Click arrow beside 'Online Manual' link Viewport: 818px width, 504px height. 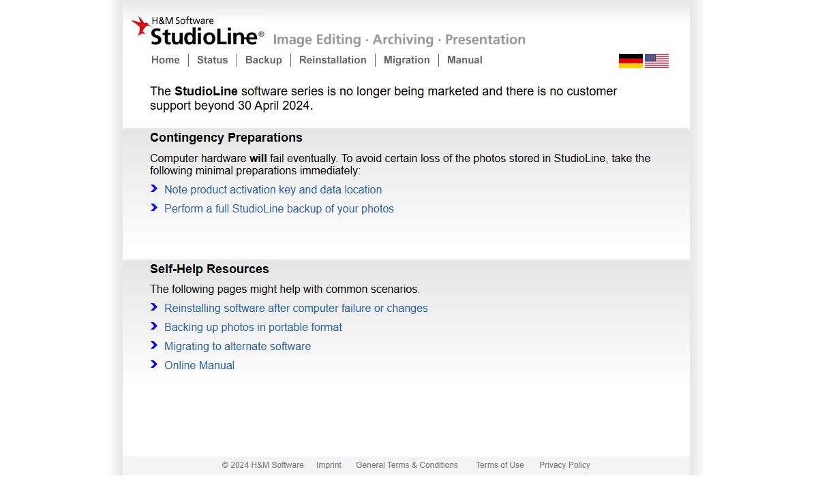pyautogui.click(x=154, y=364)
